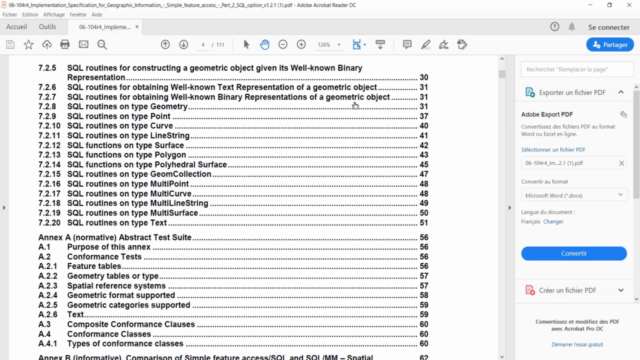Activate the Hand pan tool
640x360 pixels.
[264, 44]
